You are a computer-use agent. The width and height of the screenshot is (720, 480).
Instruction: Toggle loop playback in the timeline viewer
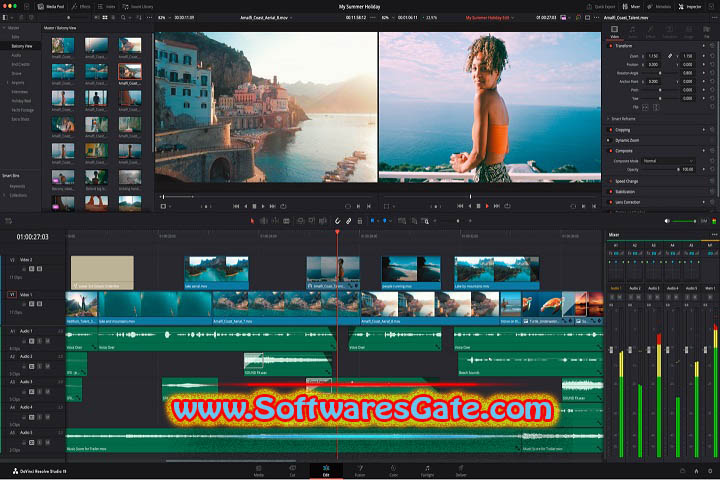click(x=507, y=206)
